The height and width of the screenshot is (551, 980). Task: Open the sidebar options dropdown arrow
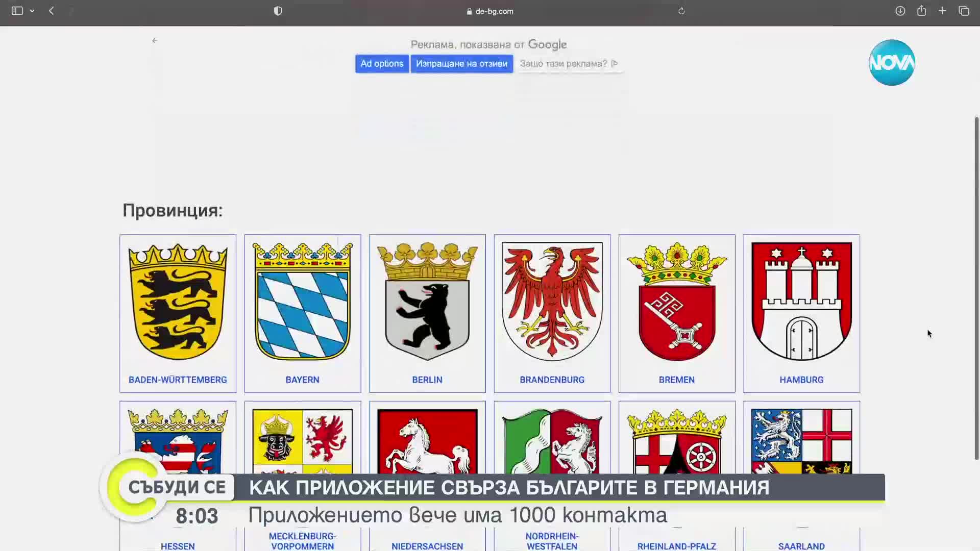tap(32, 11)
